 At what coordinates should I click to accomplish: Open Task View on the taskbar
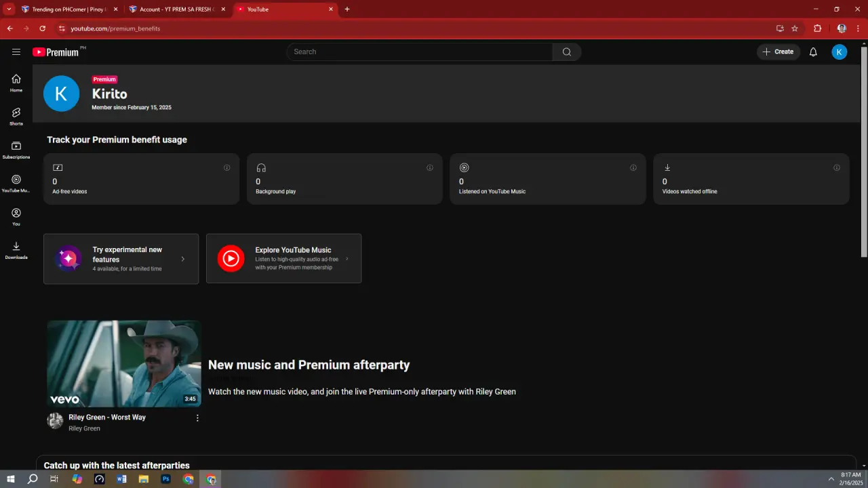pyautogui.click(x=55, y=479)
